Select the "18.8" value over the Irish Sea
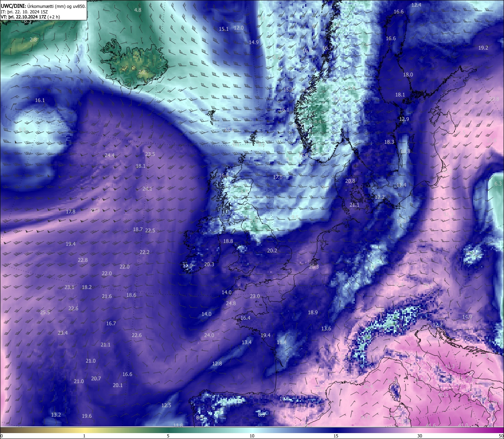The height and width of the screenshot is (439, 504). [228, 241]
